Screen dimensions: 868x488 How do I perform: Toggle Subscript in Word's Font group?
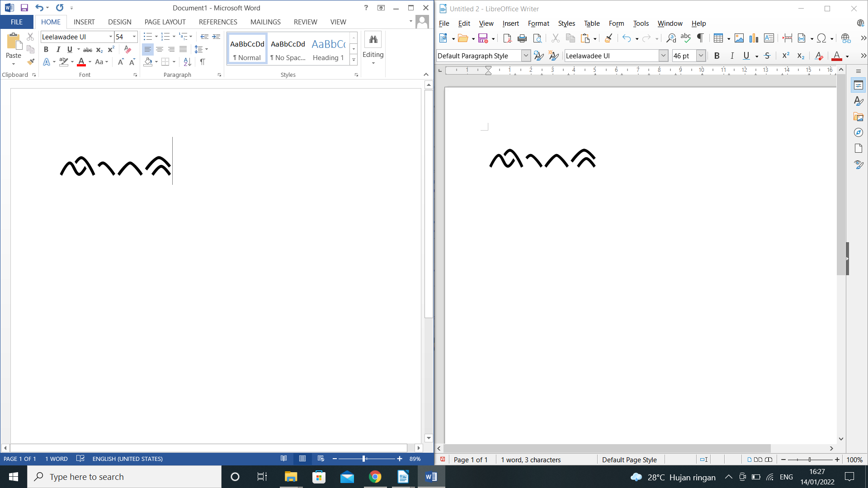pos(99,49)
